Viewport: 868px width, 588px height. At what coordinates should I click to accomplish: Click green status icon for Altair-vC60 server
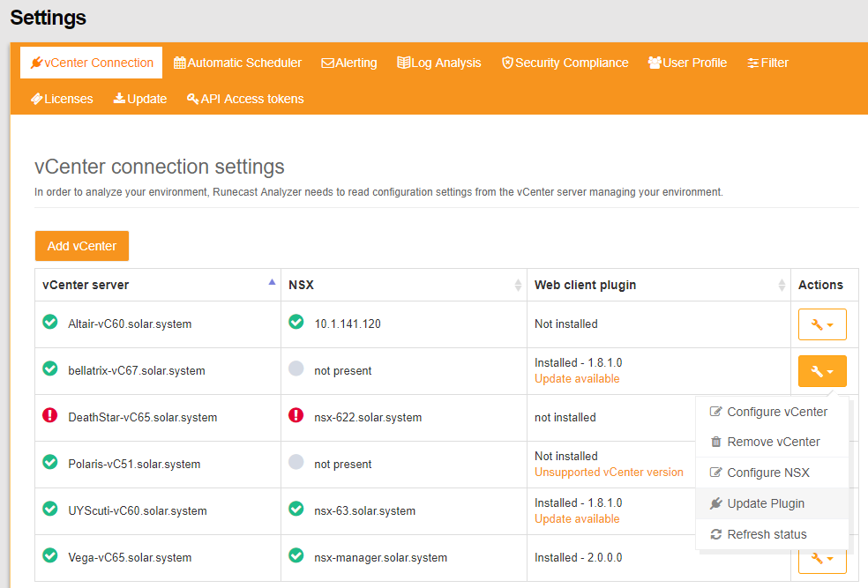(x=49, y=322)
